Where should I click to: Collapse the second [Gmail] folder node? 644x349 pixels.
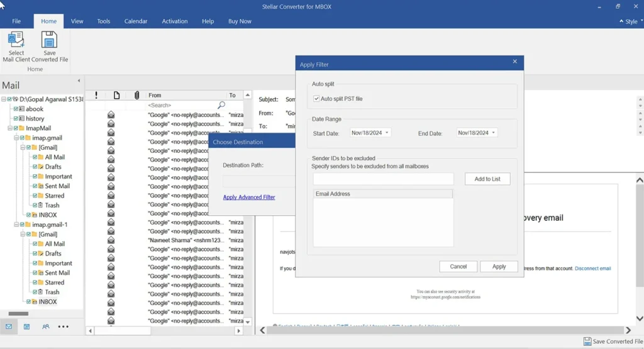(x=23, y=234)
